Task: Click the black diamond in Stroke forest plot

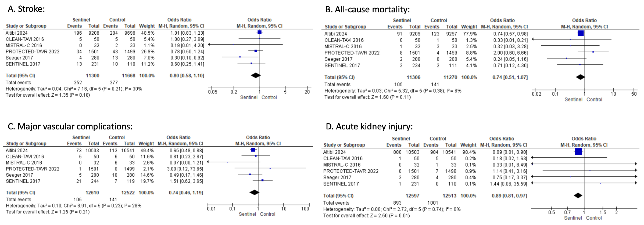Action: coord(256,75)
